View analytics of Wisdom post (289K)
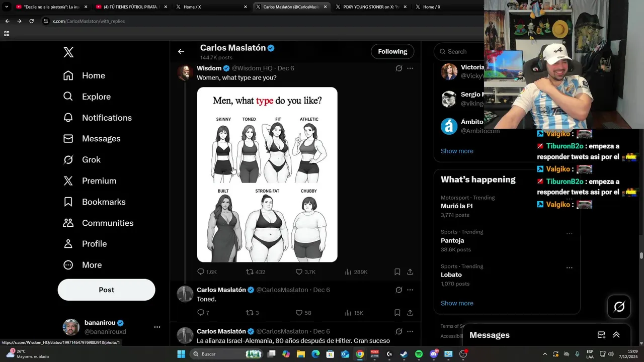The height and width of the screenshot is (362, 644). tap(356, 272)
